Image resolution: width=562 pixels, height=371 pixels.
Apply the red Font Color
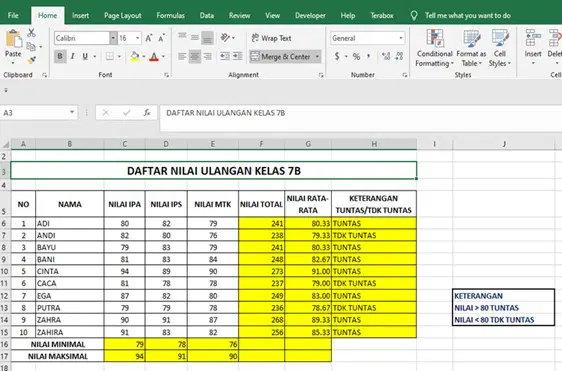154,56
